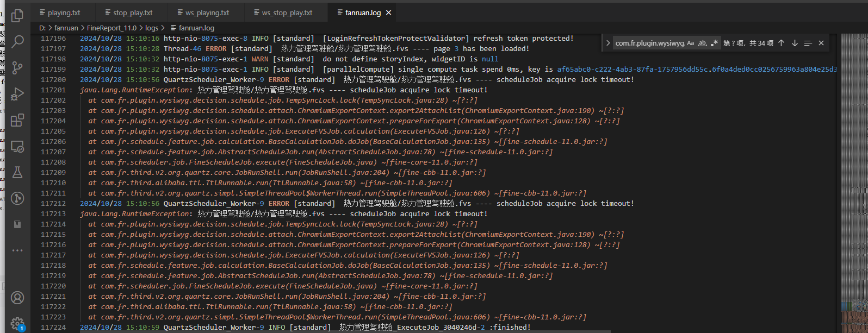Click line number 117201
The width and height of the screenshot is (868, 333).
[53, 90]
